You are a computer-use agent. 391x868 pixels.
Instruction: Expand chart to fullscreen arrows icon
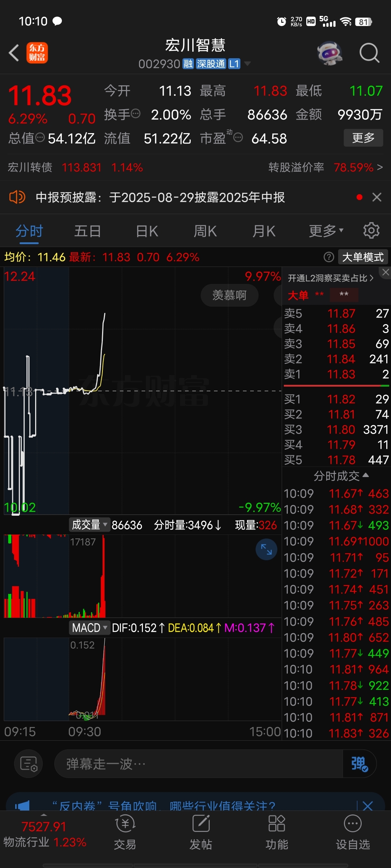tap(266, 549)
